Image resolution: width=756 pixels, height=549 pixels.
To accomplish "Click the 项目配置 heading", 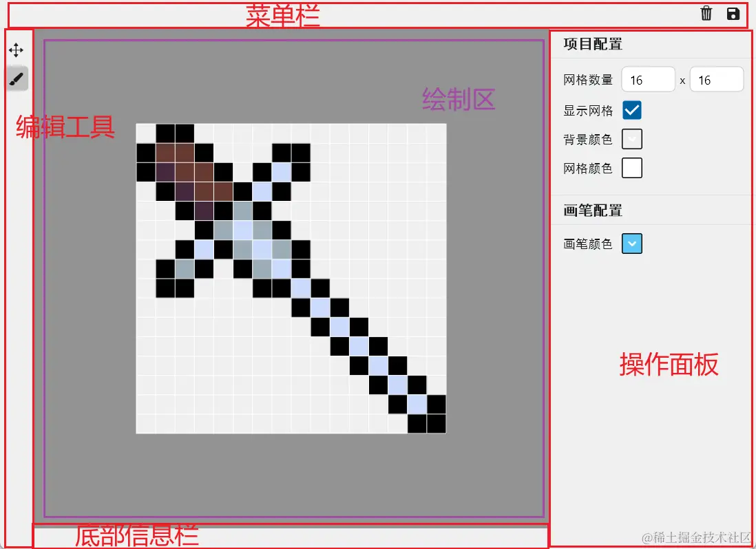I will (593, 44).
